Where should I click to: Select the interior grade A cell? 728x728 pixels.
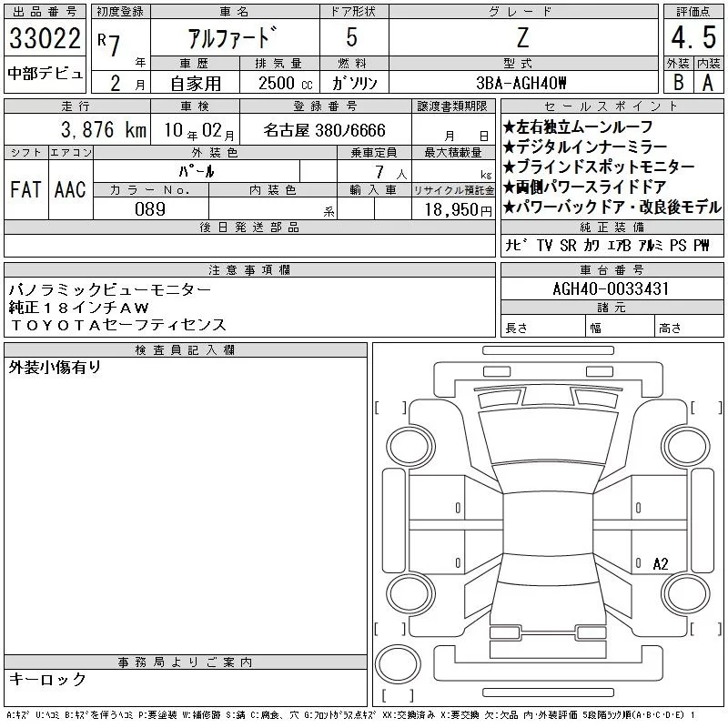707,81
